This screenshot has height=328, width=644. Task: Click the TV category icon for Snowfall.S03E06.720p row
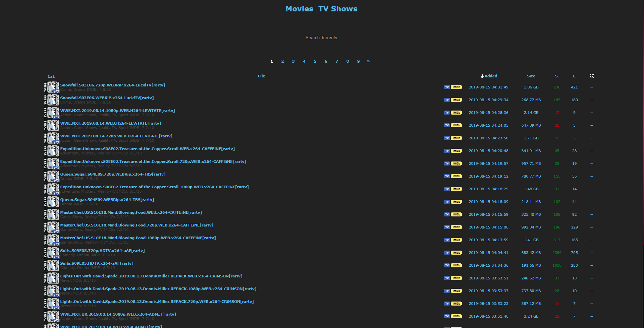(x=52, y=87)
